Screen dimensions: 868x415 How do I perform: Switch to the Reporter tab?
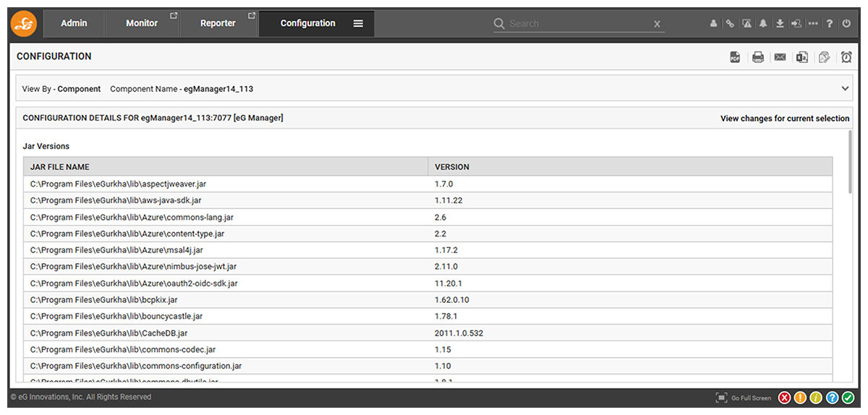218,23
